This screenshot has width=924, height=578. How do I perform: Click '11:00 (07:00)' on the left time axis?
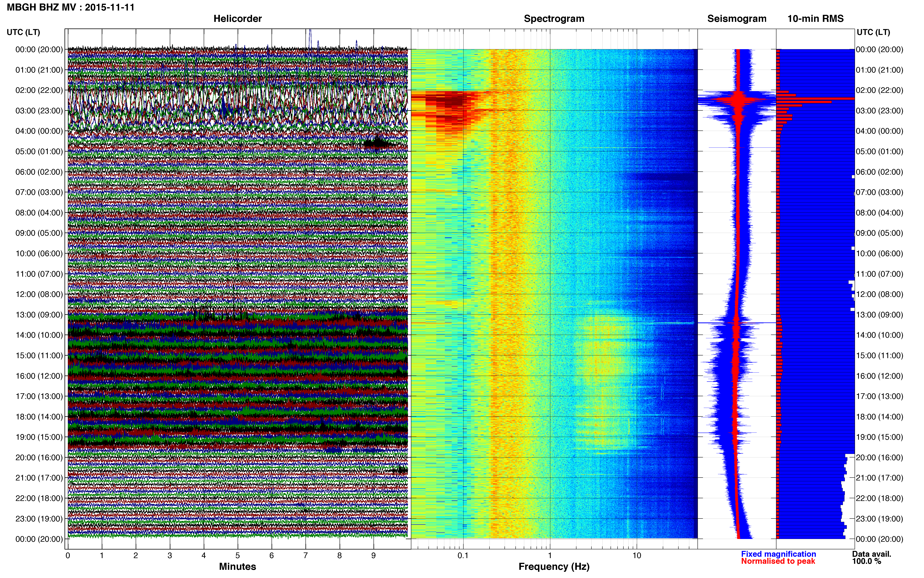point(39,274)
